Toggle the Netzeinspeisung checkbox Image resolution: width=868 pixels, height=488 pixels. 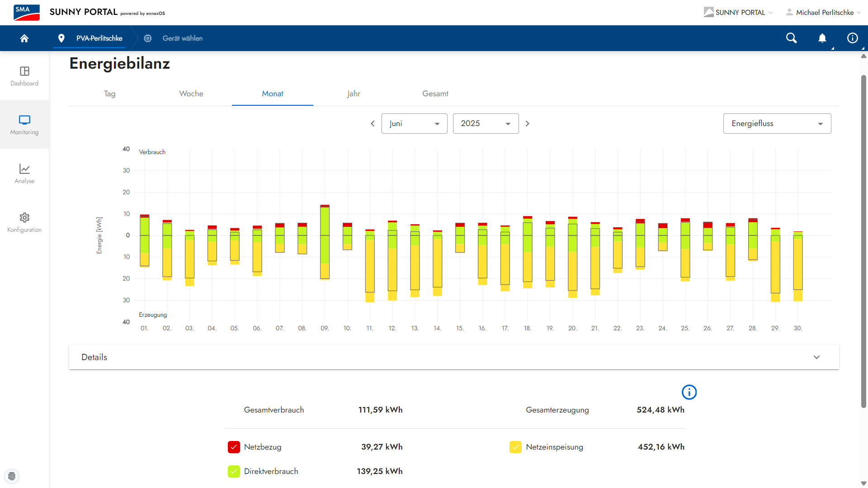(515, 447)
